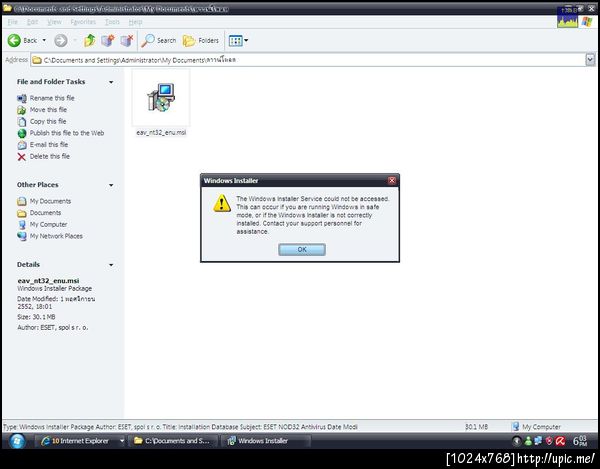Click Windows Installer taskbar button
This screenshot has width=600, height=469.
[x=265, y=441]
